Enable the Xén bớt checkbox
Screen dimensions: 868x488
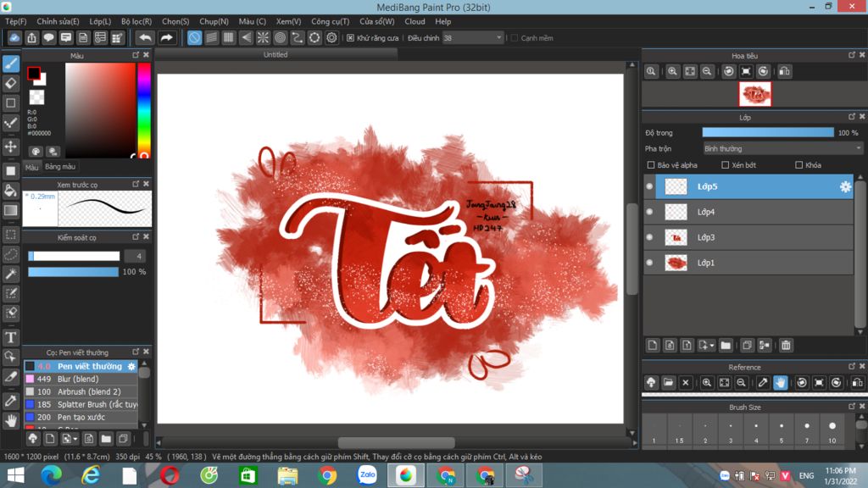click(x=726, y=165)
